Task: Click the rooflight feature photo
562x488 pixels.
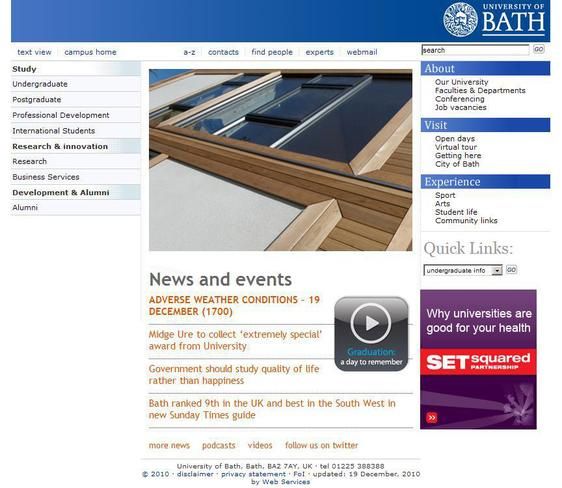Action: tap(280, 160)
